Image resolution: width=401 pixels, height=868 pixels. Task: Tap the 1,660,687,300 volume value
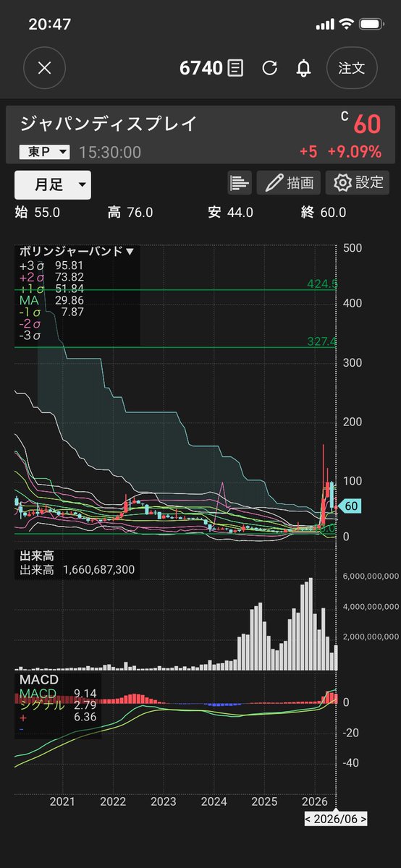pos(98,570)
